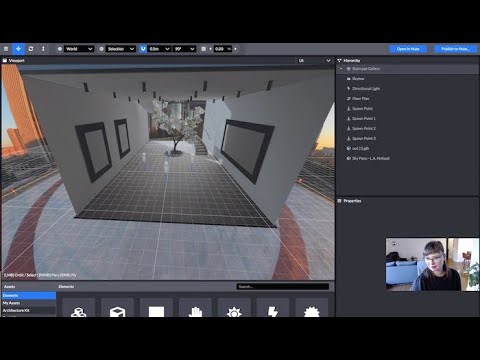Open the Selection pivot dropdown

tap(121, 49)
